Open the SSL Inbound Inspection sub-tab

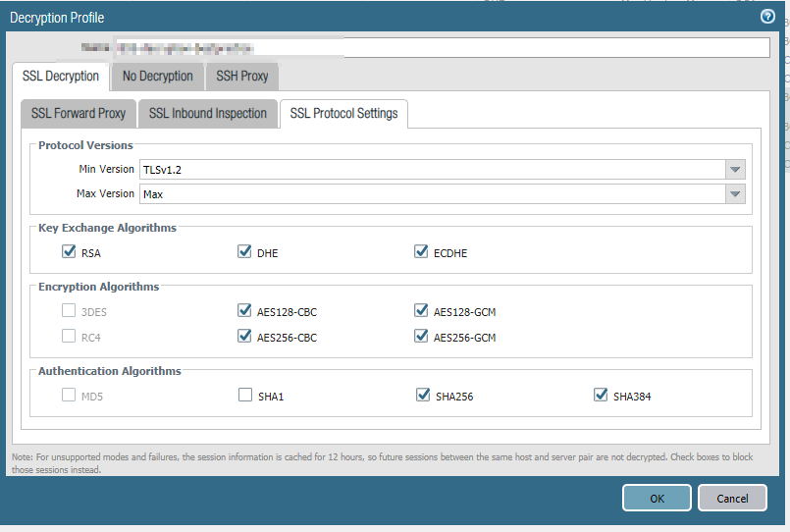tap(208, 114)
